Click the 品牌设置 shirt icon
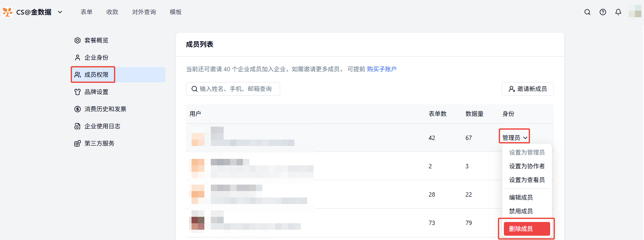This screenshot has width=644, height=240. [x=78, y=92]
